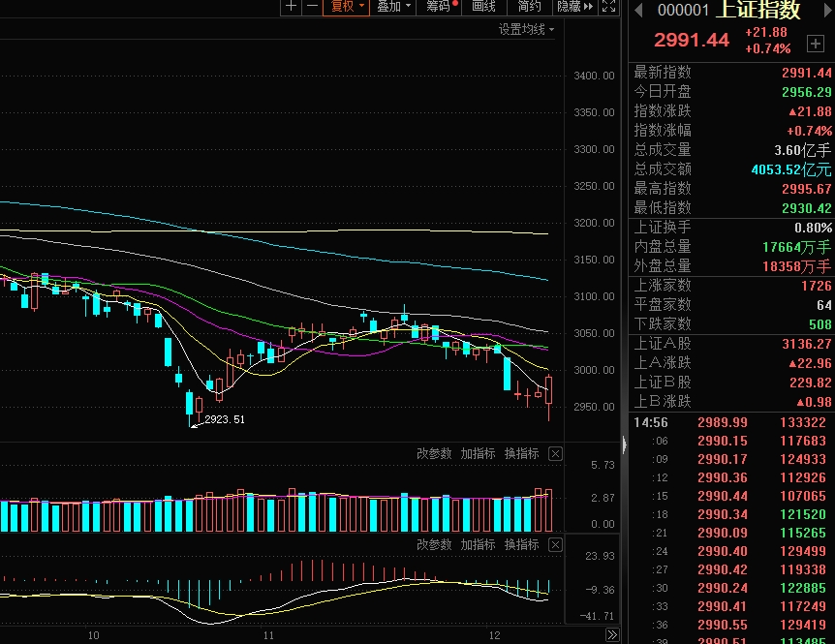Zoom out the chart with minus button
This screenshot has width=835, height=644.
click(x=313, y=7)
